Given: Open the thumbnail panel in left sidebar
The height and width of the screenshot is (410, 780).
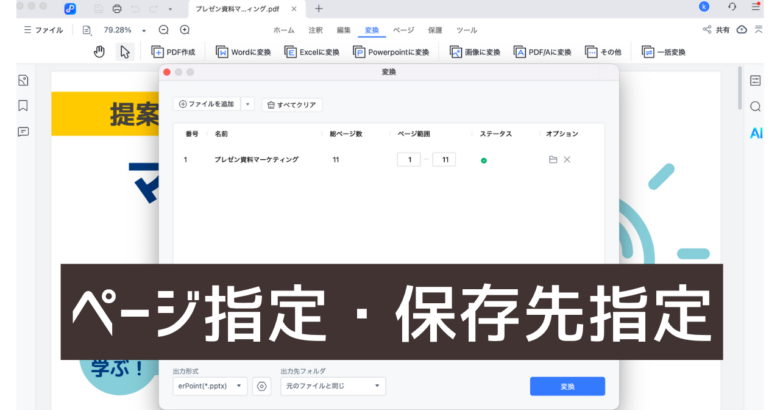Looking at the screenshot, I should pyautogui.click(x=23, y=80).
